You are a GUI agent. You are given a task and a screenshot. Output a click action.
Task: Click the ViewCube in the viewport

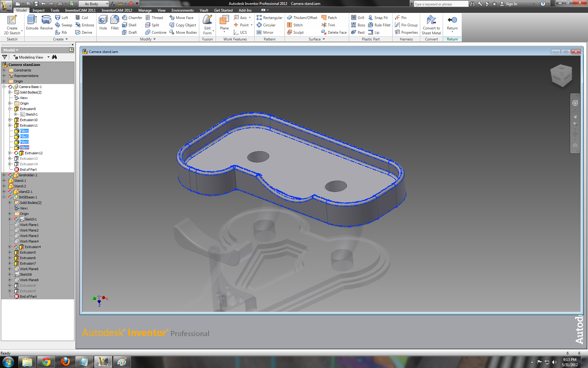pos(561,75)
